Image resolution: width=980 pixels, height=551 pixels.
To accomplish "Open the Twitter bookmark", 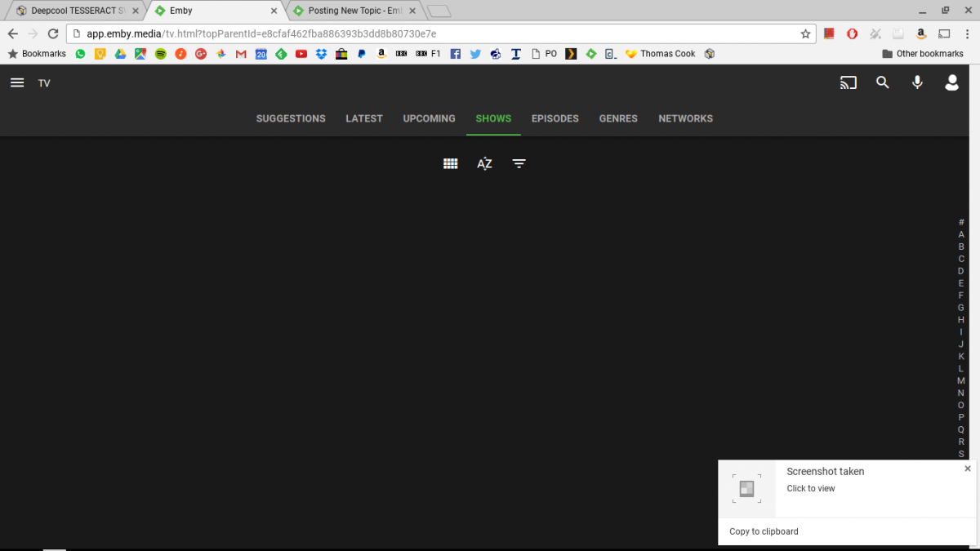I will (x=475, y=54).
